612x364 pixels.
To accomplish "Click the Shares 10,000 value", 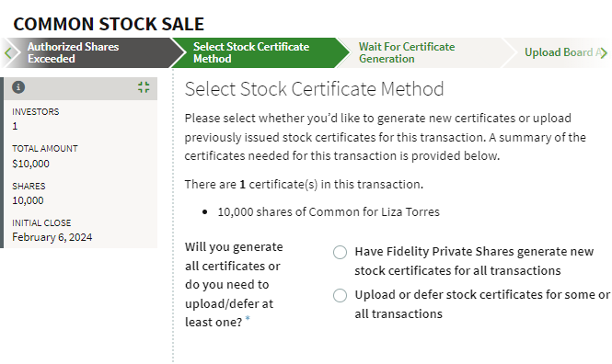I will (28, 200).
